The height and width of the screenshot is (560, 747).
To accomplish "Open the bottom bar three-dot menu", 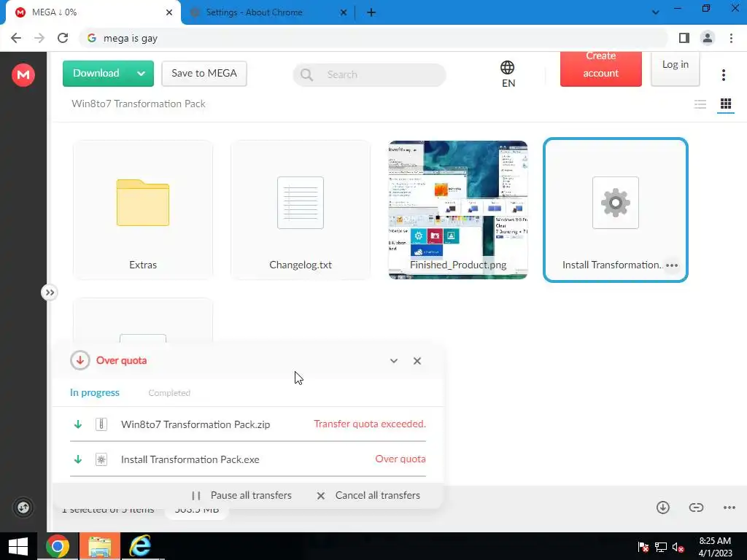I will click(729, 507).
